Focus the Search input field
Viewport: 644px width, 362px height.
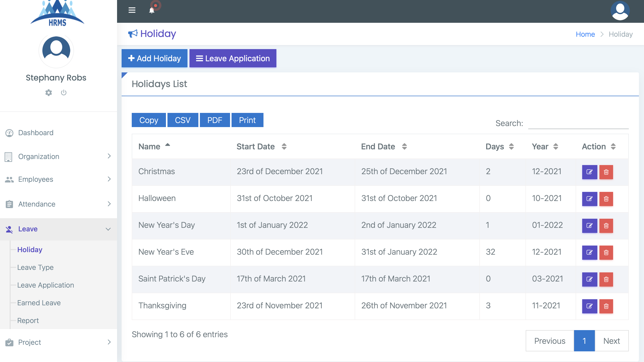[x=578, y=123]
